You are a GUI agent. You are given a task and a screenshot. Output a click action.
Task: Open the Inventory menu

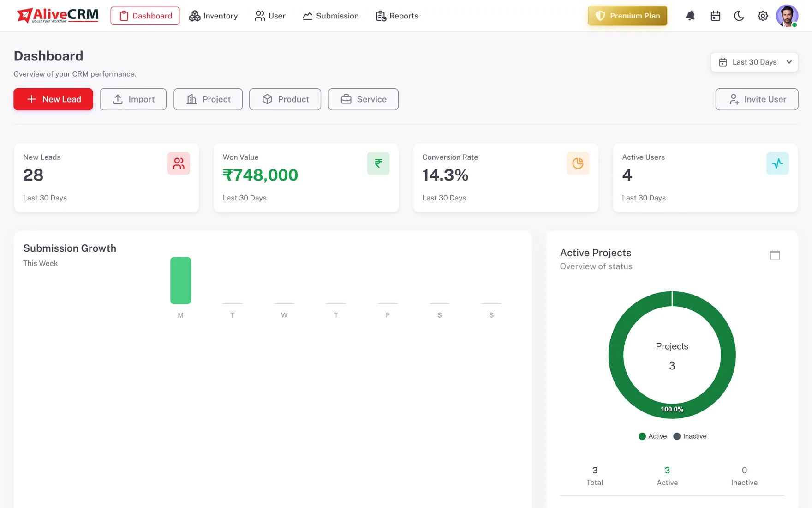click(214, 16)
